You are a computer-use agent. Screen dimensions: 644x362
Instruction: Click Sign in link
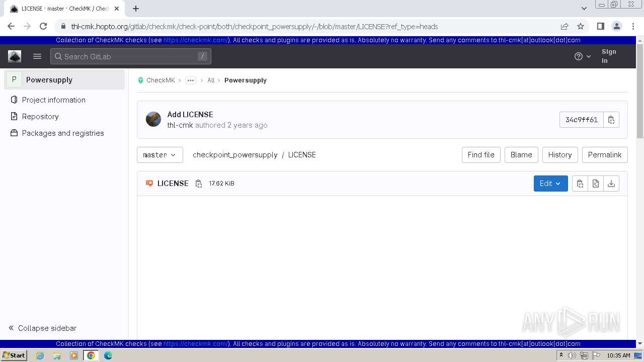pyautogui.click(x=609, y=56)
